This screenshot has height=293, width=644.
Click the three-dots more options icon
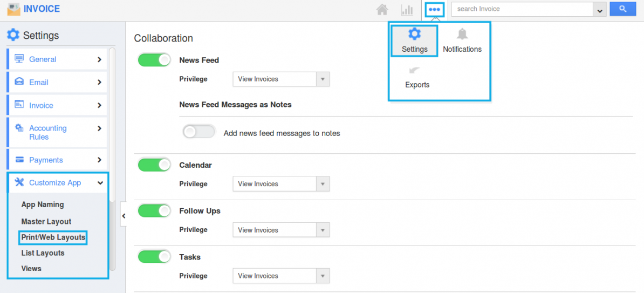pyautogui.click(x=434, y=9)
